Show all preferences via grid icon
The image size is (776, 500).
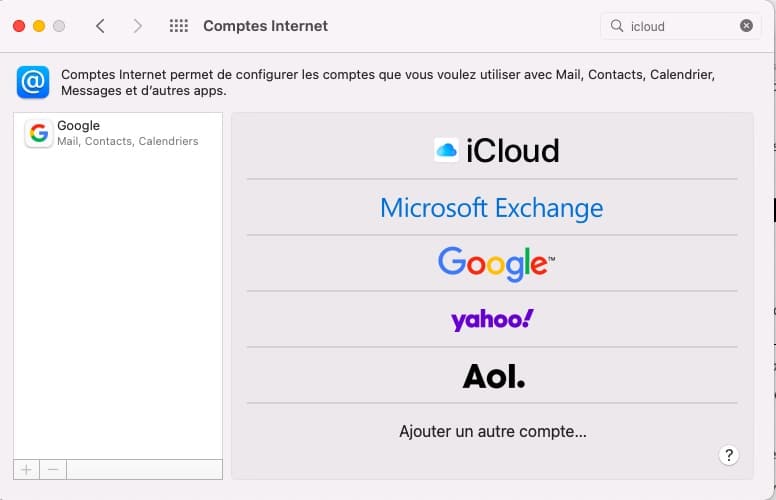coord(179,26)
